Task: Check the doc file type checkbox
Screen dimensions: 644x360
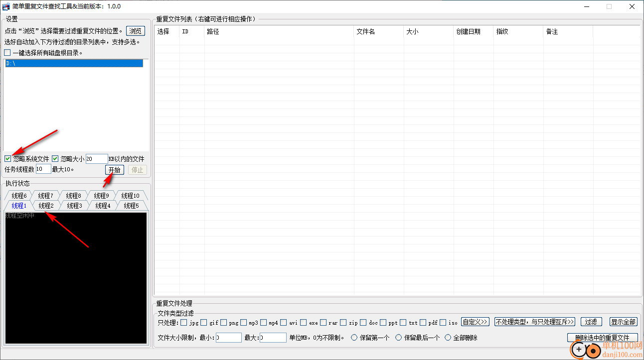Action: coord(363,322)
